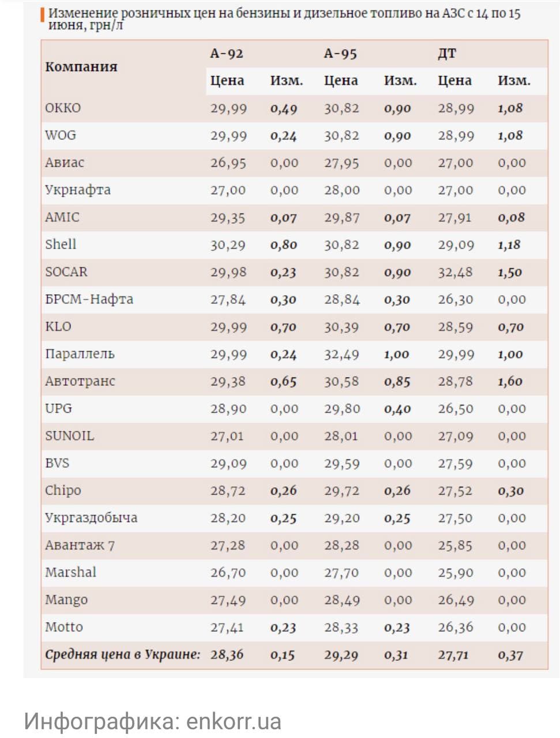Select the Marshal company name

tap(70, 573)
